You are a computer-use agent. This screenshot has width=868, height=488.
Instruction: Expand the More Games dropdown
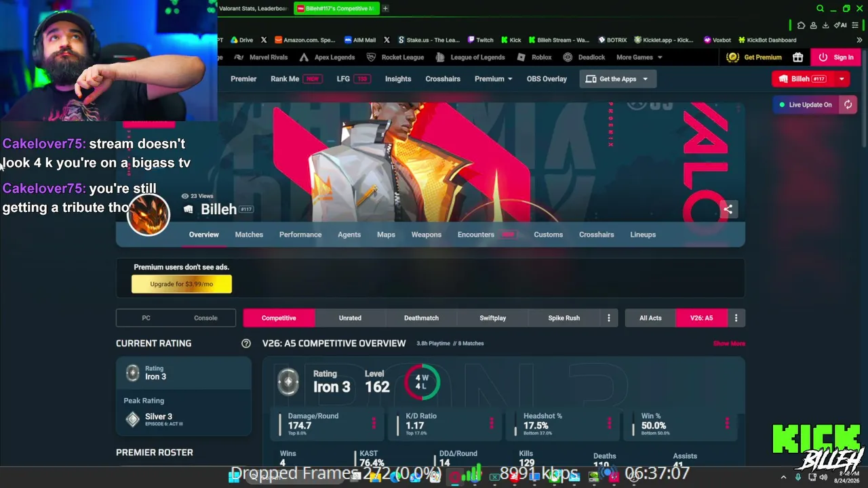(639, 58)
